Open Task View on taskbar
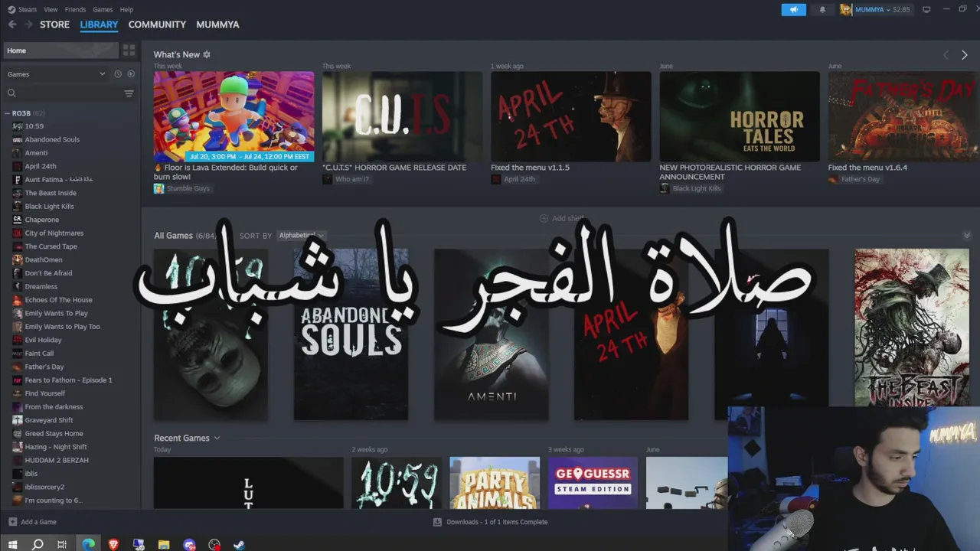980x551 pixels. (63, 545)
